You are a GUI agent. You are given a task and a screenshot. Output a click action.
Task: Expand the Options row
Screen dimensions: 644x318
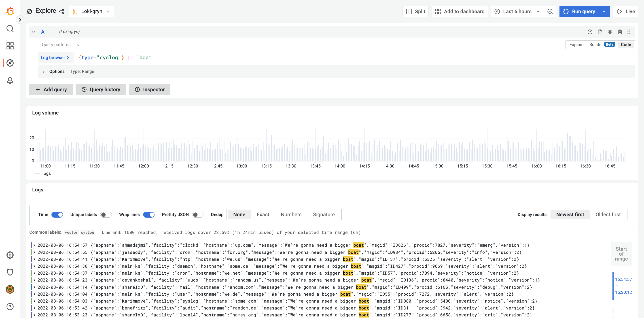[44, 72]
